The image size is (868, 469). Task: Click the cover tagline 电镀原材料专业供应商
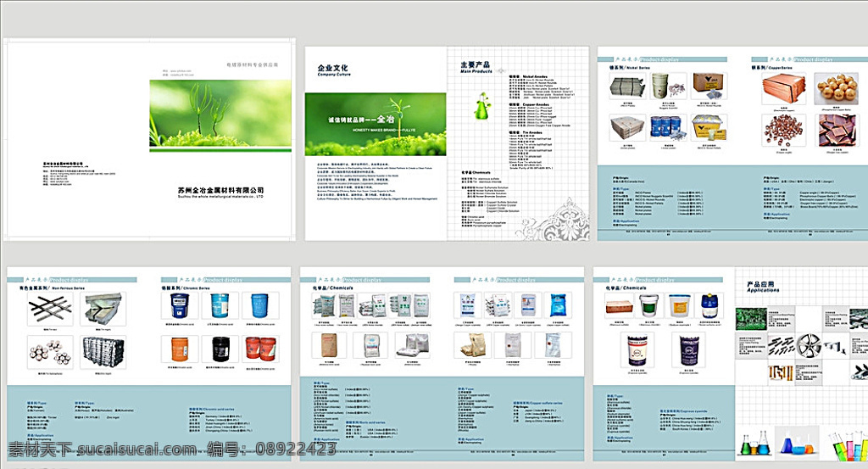(253, 64)
